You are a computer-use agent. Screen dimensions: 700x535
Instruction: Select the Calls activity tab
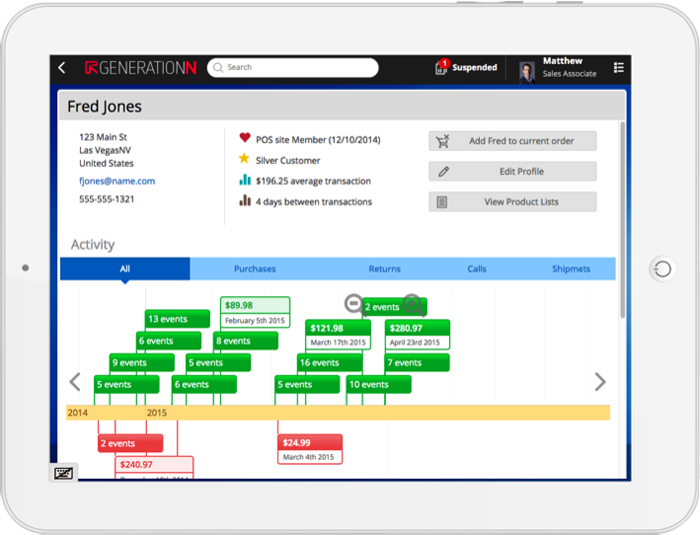tap(477, 269)
